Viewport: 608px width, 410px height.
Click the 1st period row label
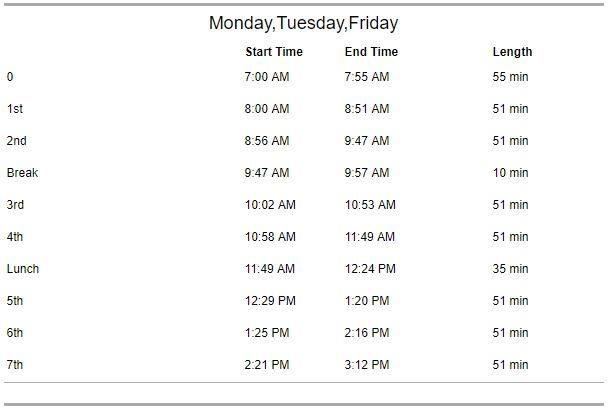[x=15, y=109]
